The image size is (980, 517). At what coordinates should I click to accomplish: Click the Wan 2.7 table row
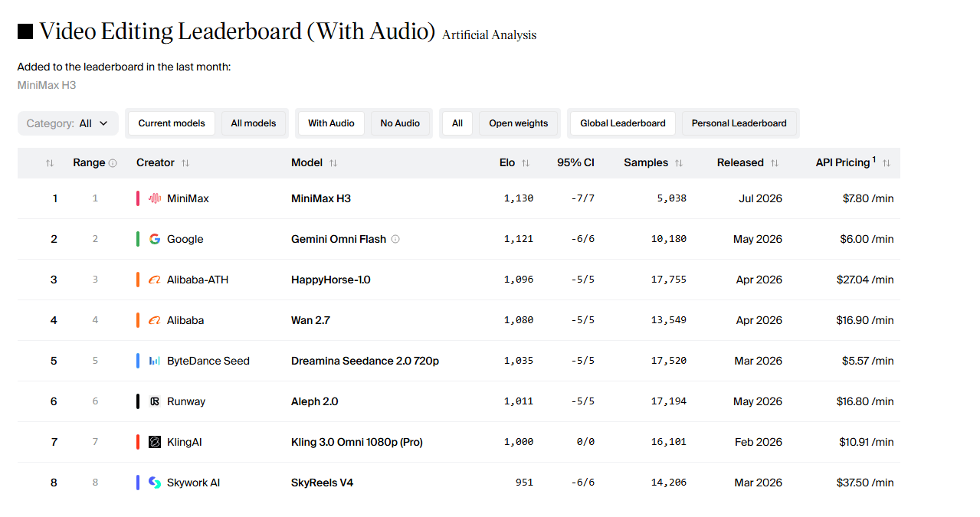459,320
